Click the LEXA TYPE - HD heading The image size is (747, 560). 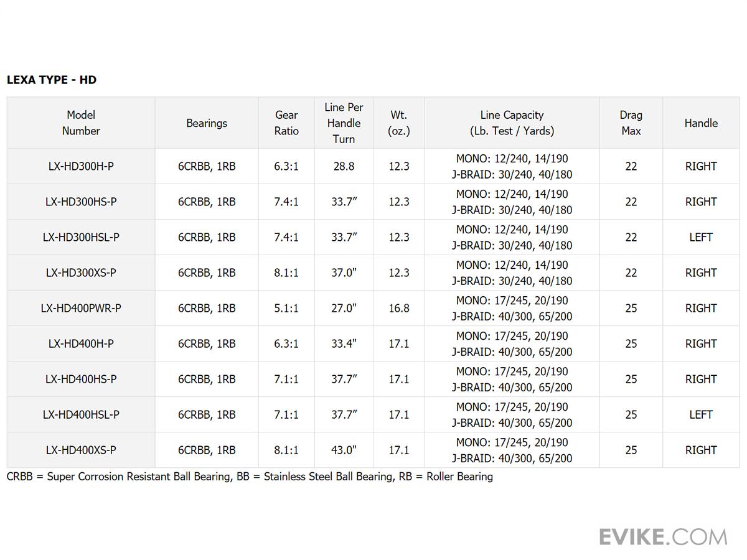(51, 80)
